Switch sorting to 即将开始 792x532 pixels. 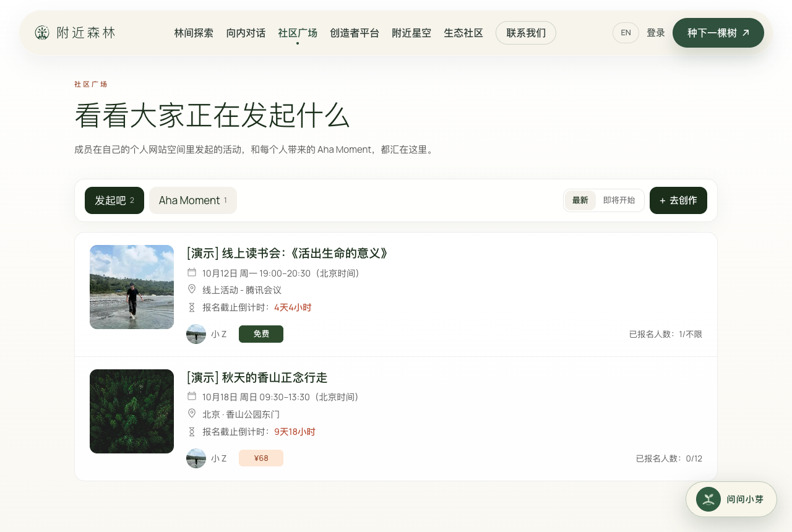pyautogui.click(x=619, y=200)
